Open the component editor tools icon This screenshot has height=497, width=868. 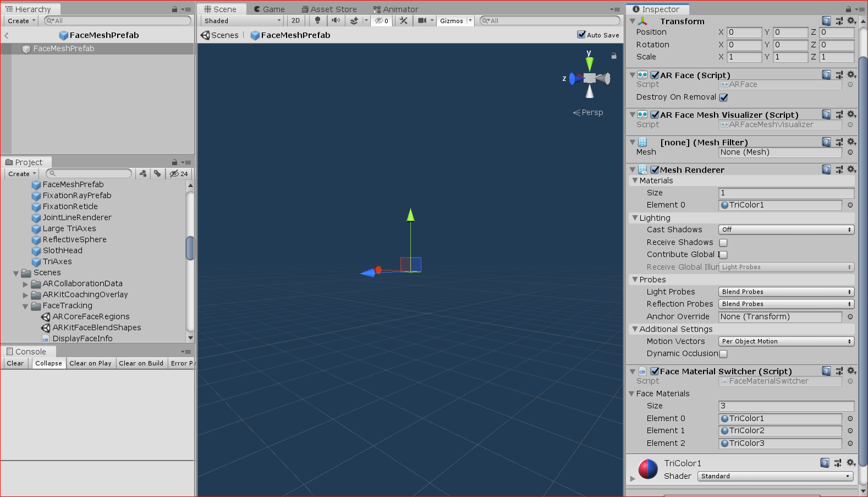403,20
